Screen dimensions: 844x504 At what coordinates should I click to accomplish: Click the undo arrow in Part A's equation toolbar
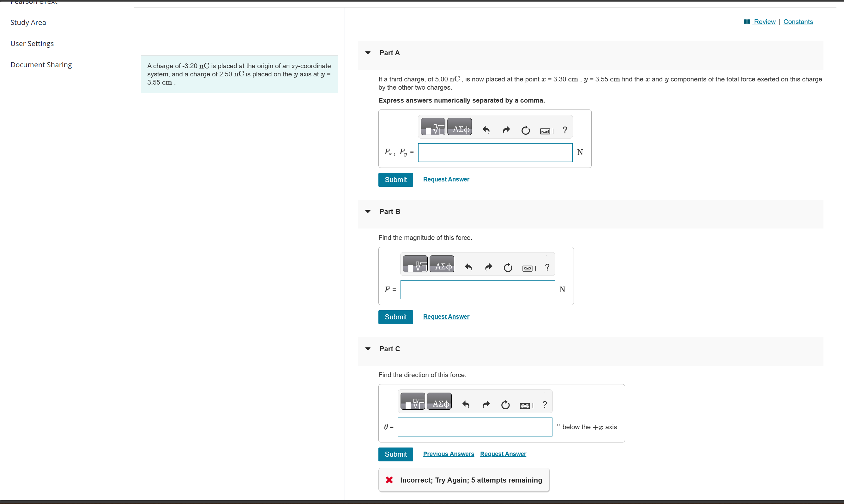point(486,130)
